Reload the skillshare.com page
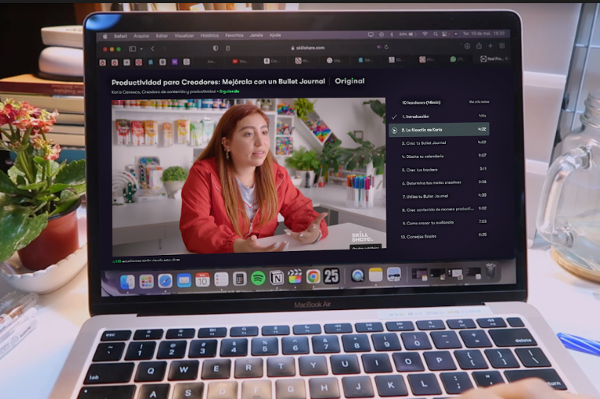This screenshot has height=399, width=600. pos(386,47)
